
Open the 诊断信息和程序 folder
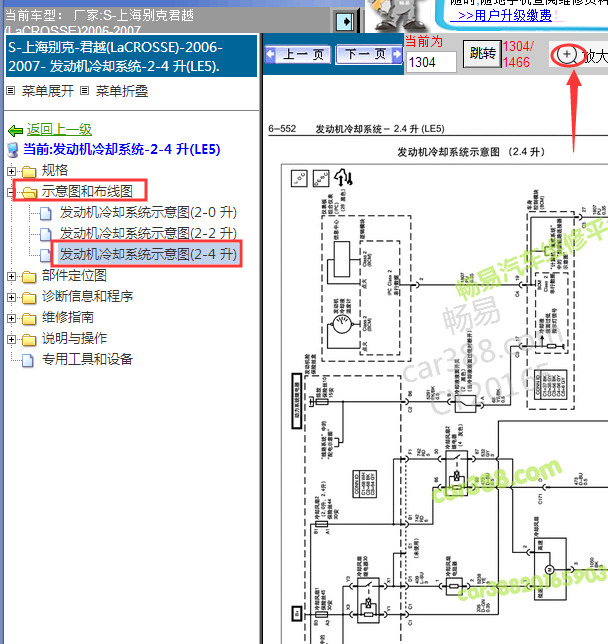[88, 296]
